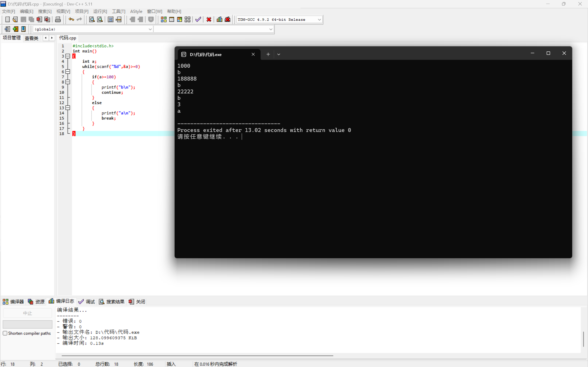The height and width of the screenshot is (367, 588).
Task: Click the Print icon in toolbar
Action: (x=58, y=20)
